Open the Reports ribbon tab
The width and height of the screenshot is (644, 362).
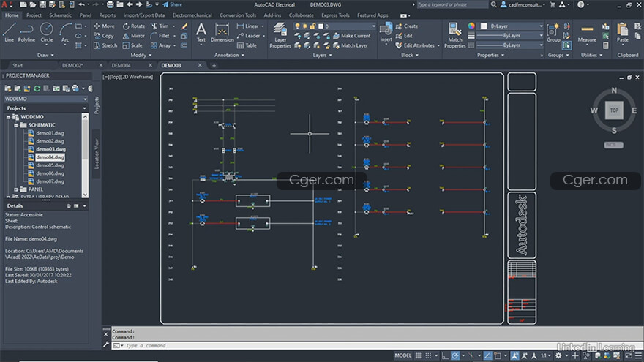pos(107,15)
